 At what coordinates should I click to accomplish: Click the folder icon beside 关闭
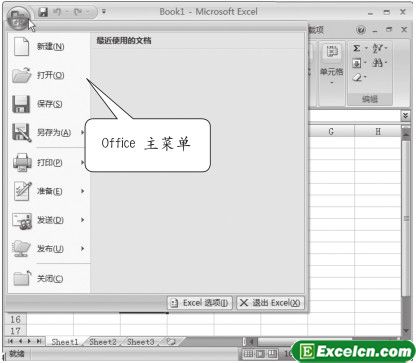(22, 278)
